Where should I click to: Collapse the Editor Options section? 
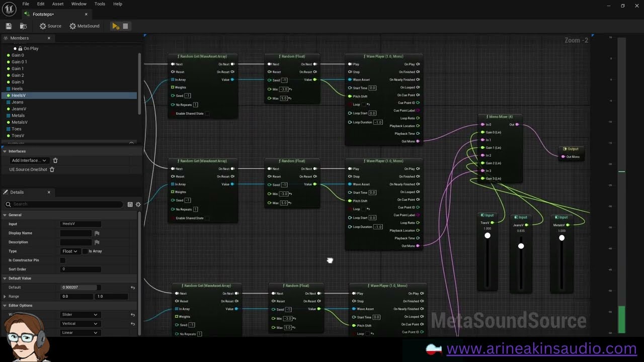coord(5,306)
